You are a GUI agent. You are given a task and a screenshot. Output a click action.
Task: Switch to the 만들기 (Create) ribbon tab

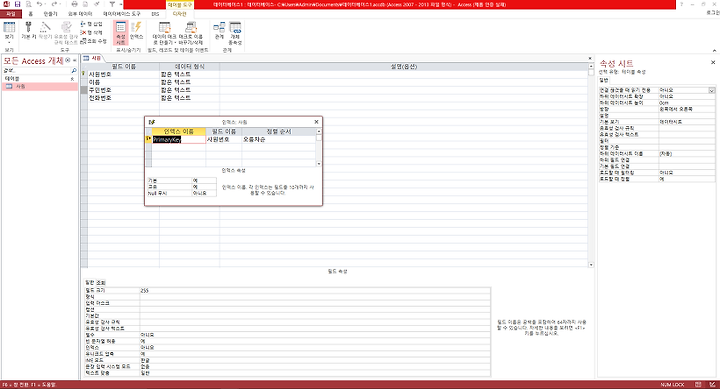tap(51, 14)
